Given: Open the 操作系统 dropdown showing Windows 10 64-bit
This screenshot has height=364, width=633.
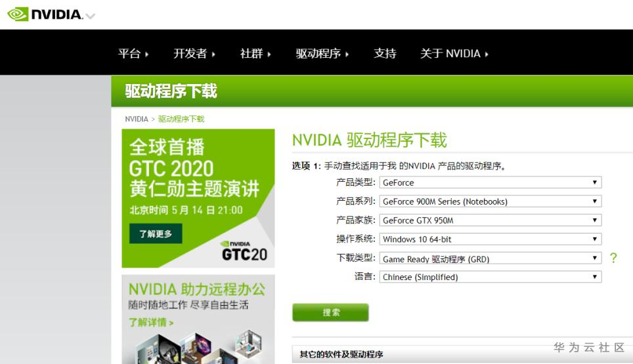Looking at the screenshot, I should tap(490, 239).
